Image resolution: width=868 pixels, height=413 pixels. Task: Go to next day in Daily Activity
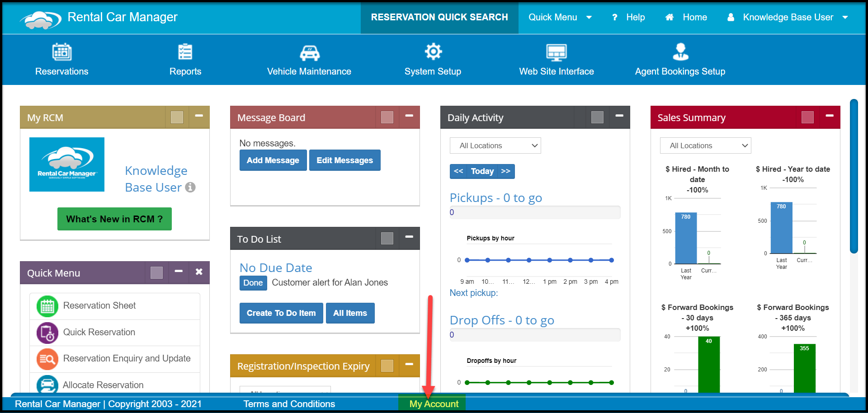(x=506, y=171)
